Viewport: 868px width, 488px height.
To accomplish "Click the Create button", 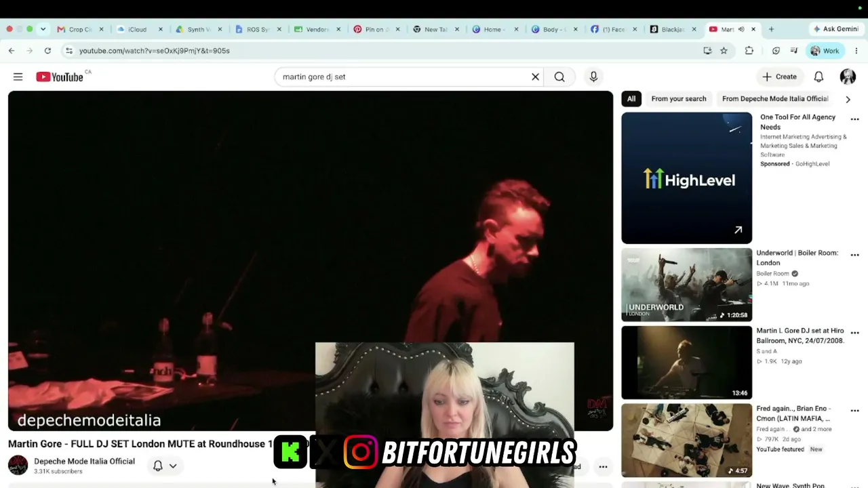I will coord(780,77).
